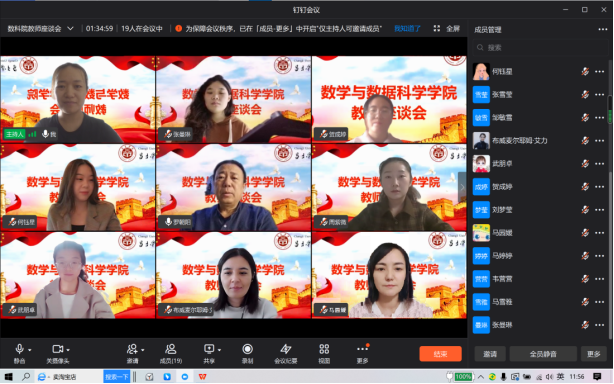This screenshot has width=614, height=384.
Task: Mute the microphone with 静音 icon
Action: [x=20, y=353]
